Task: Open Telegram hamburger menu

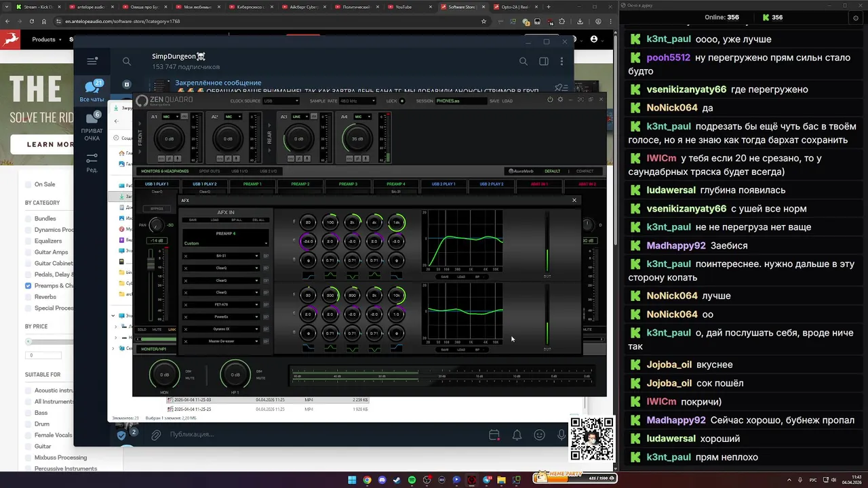Action: click(x=92, y=61)
